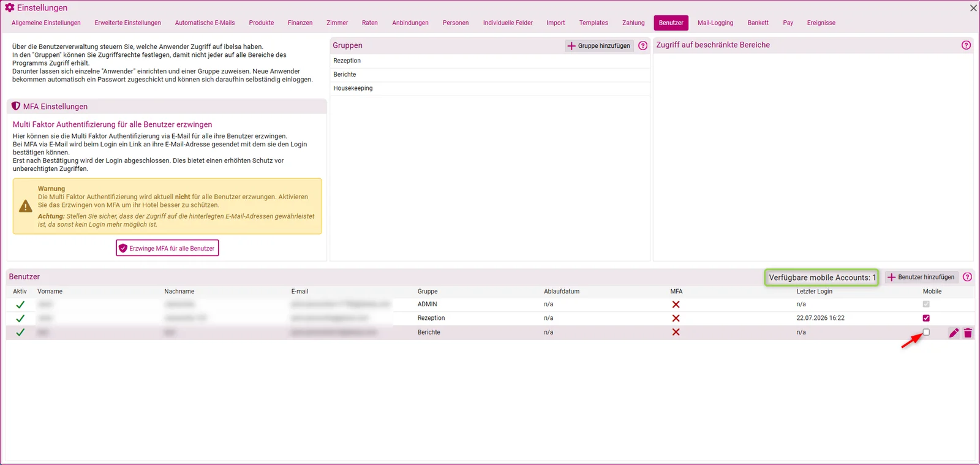Open help for Zugriff auf beschränkte Bereiche

[966, 45]
